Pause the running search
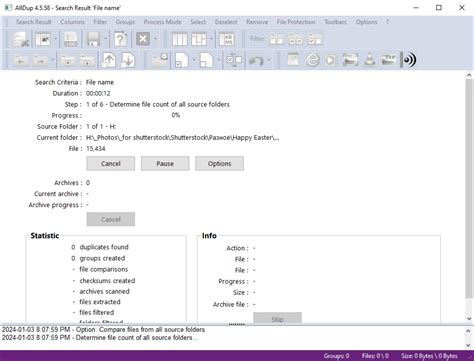Image resolution: width=474 pixels, height=361 pixels. pos(165,164)
